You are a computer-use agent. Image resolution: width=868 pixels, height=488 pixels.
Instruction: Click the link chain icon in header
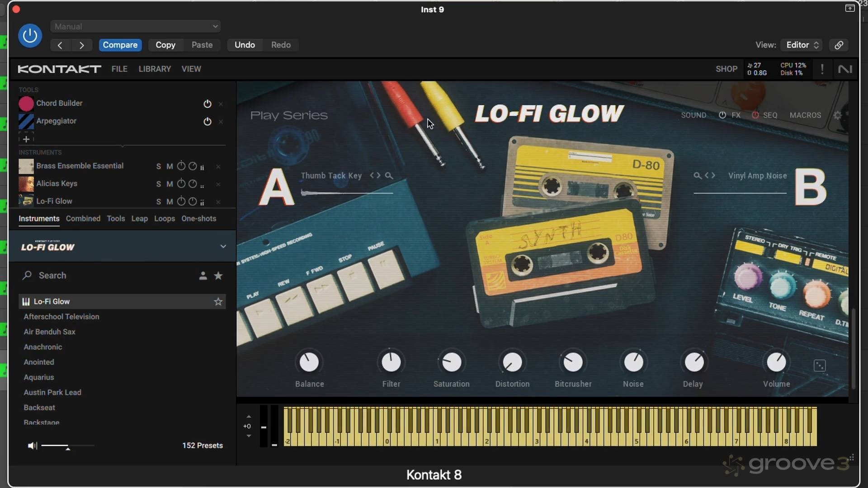839,45
